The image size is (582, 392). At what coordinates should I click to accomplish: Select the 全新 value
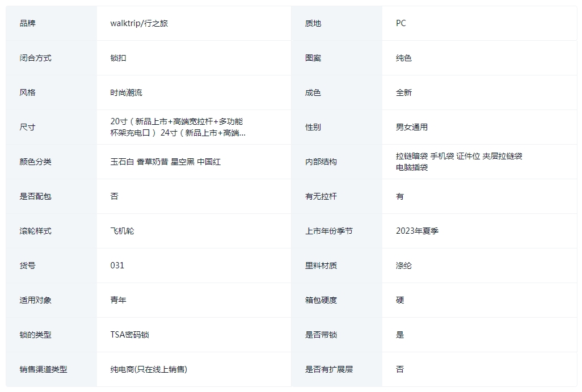click(404, 92)
